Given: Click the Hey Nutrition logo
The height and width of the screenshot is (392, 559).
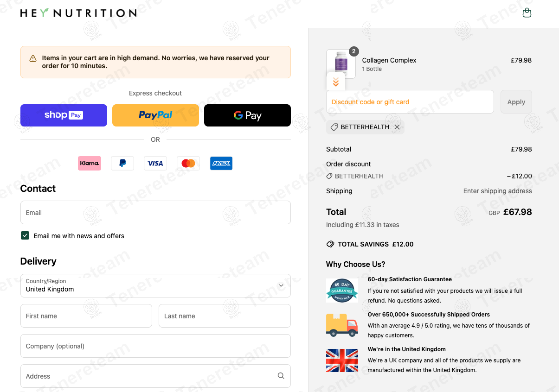Looking at the screenshot, I should [78, 13].
